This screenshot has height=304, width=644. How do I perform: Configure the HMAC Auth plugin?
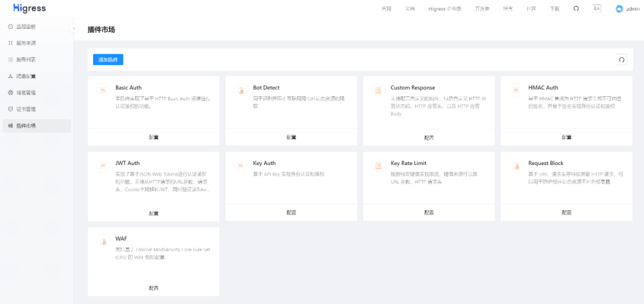point(566,137)
